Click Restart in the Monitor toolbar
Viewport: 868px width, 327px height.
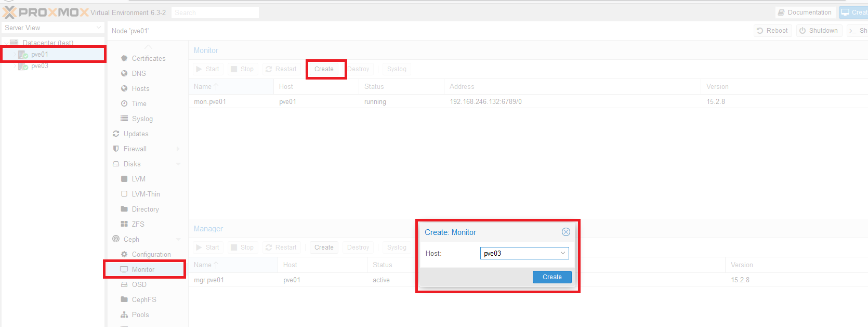click(x=281, y=69)
